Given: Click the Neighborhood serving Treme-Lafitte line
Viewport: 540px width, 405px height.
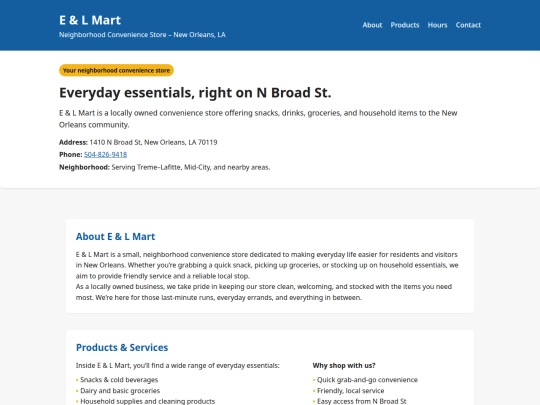Looking at the screenshot, I should pyautogui.click(x=165, y=167).
